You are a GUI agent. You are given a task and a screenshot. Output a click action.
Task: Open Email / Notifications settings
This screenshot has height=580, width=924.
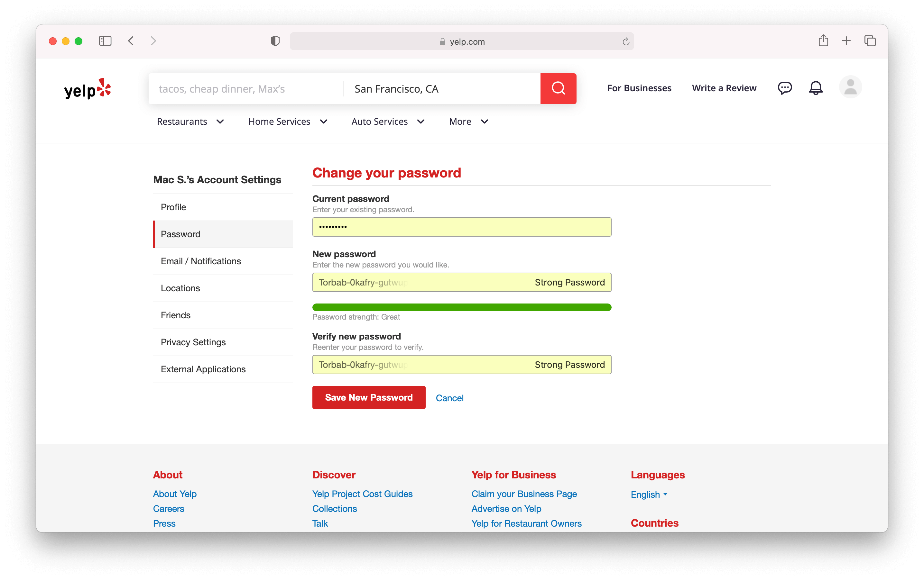point(223,261)
